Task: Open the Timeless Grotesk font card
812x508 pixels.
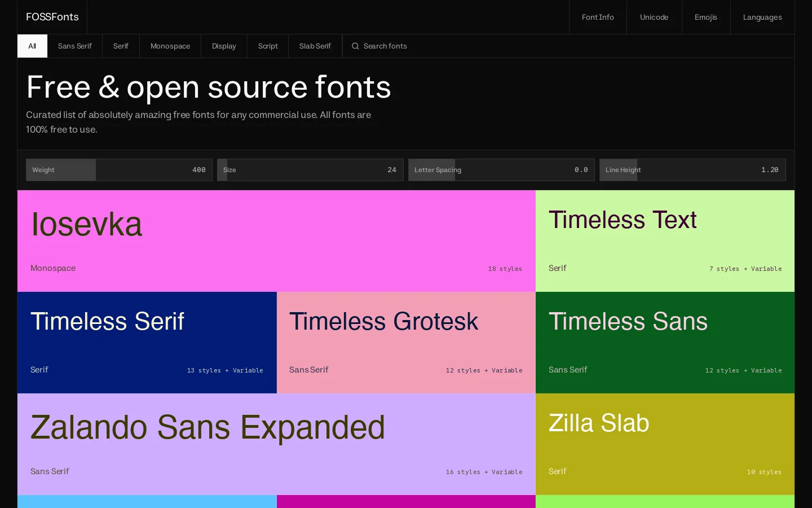Action: pos(406,343)
